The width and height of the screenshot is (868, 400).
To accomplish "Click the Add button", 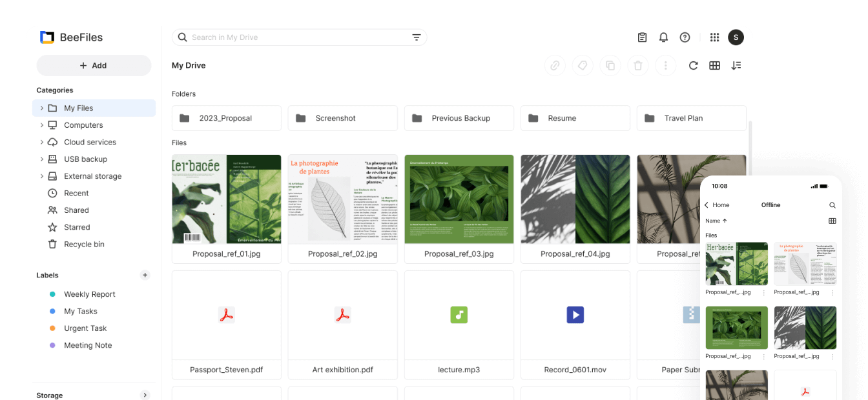I will pyautogui.click(x=94, y=66).
